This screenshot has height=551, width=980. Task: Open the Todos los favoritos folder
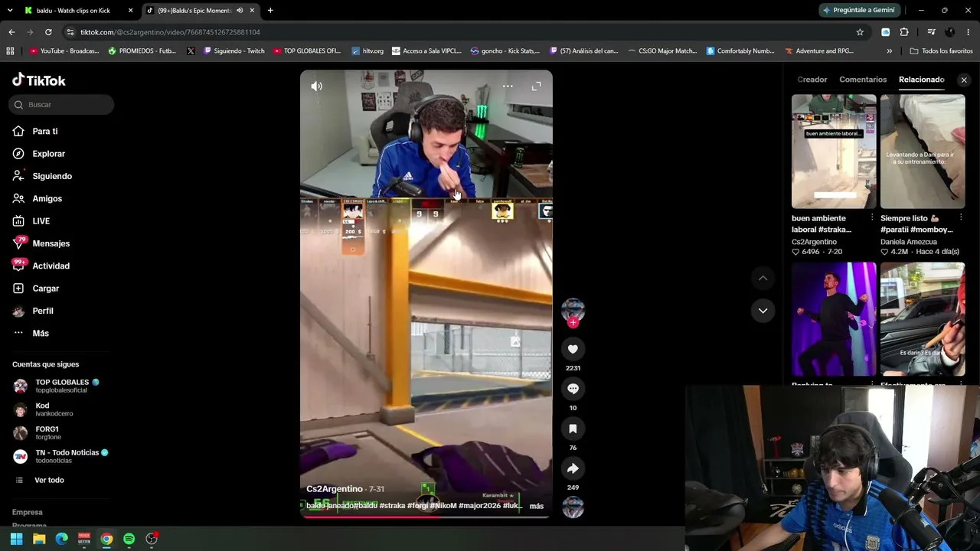pyautogui.click(x=941, y=51)
